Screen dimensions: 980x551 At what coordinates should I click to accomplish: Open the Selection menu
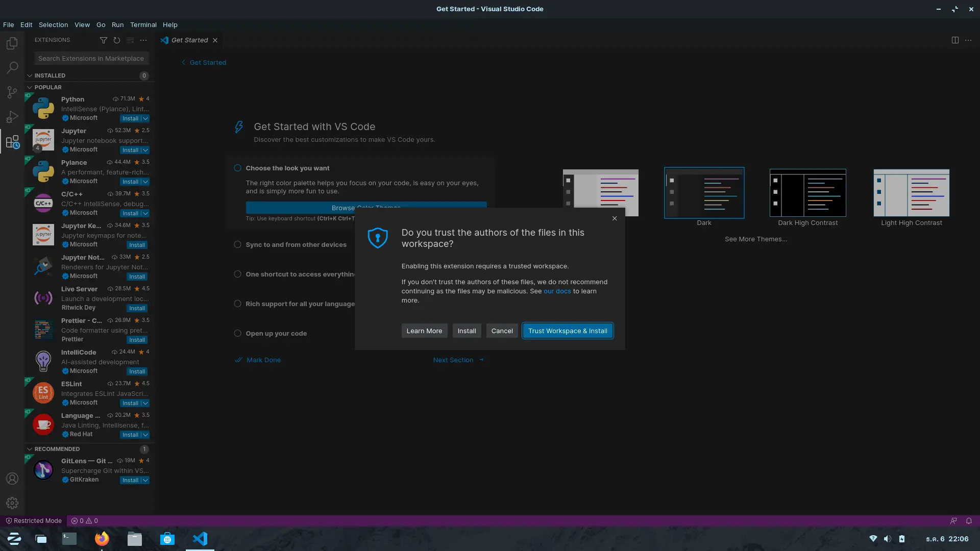click(53, 24)
